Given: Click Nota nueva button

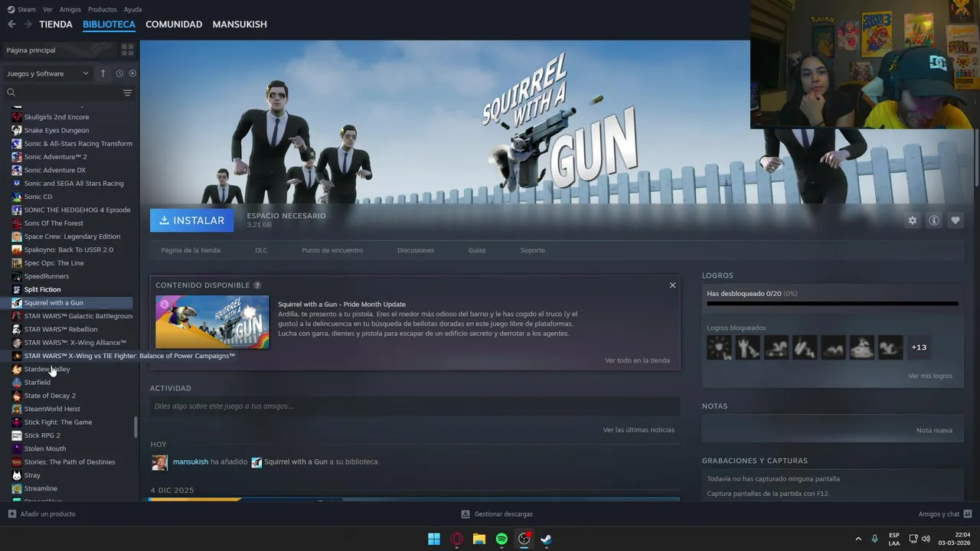Looking at the screenshot, I should (x=934, y=430).
